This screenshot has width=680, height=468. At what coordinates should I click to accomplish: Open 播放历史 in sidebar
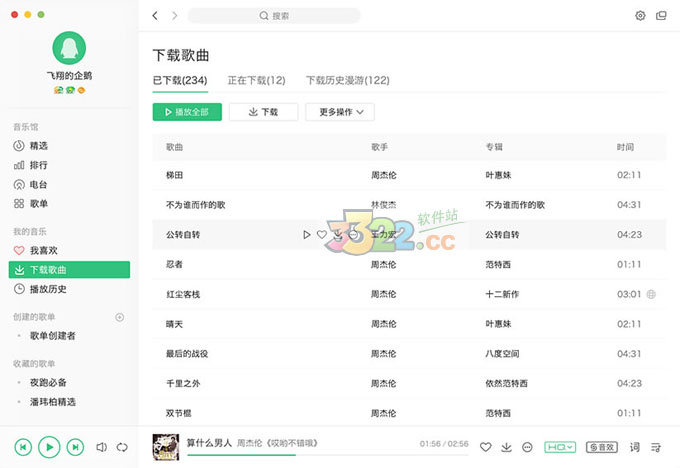point(40,289)
